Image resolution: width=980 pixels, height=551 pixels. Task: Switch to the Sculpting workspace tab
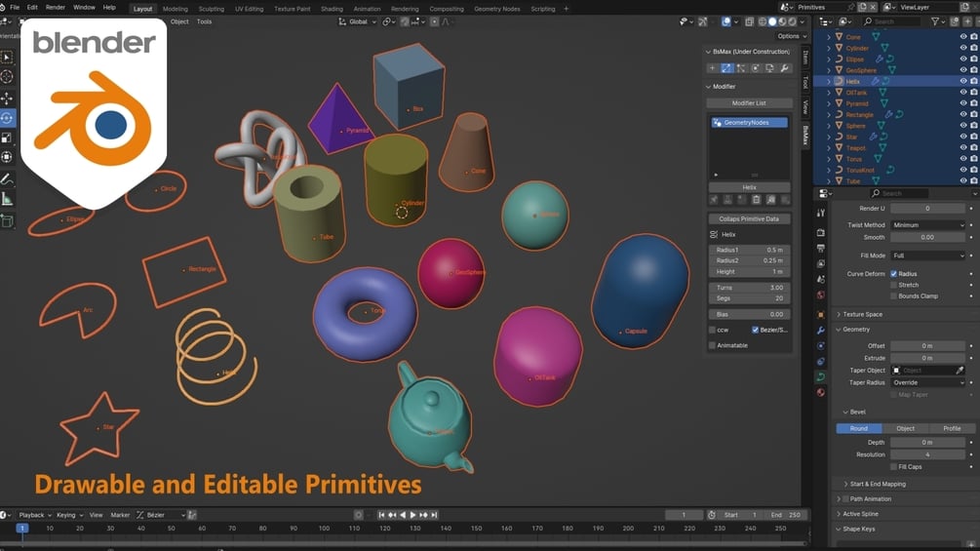point(212,9)
